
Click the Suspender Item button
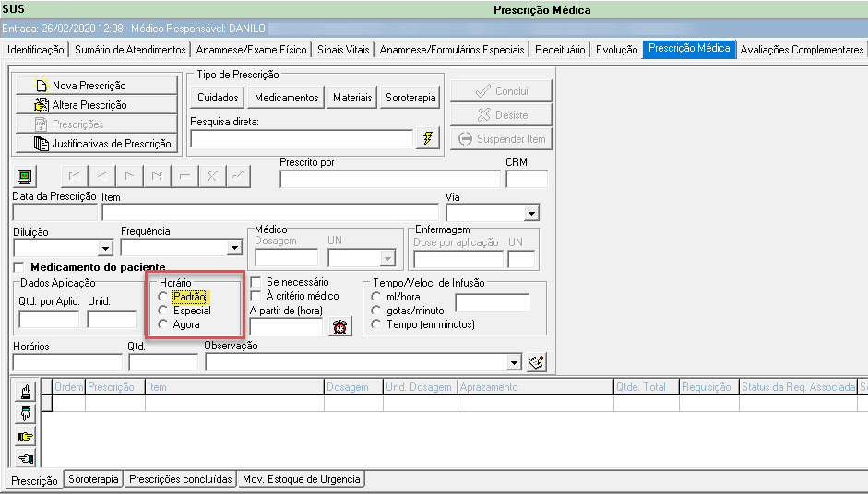[x=501, y=139]
